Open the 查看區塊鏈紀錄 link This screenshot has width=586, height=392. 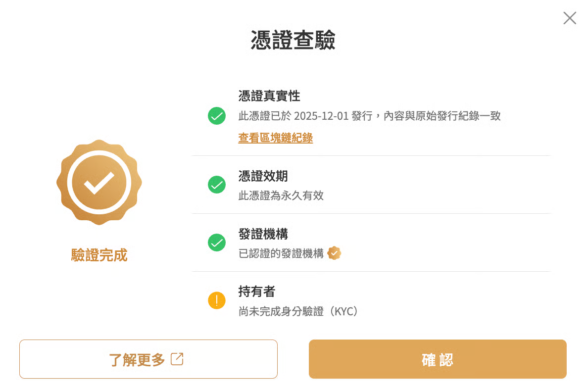pyautogui.click(x=275, y=138)
